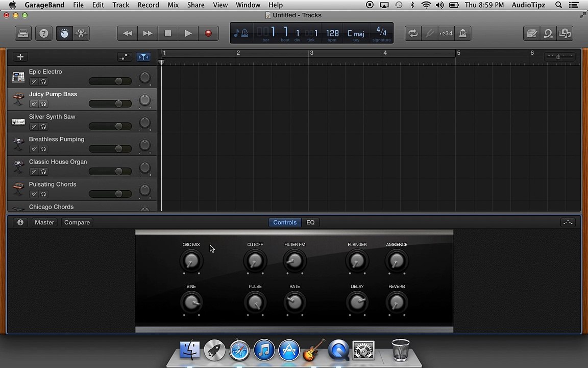This screenshot has width=588, height=368.
Task: Enable the 1234 count-in button
Action: [x=446, y=33]
